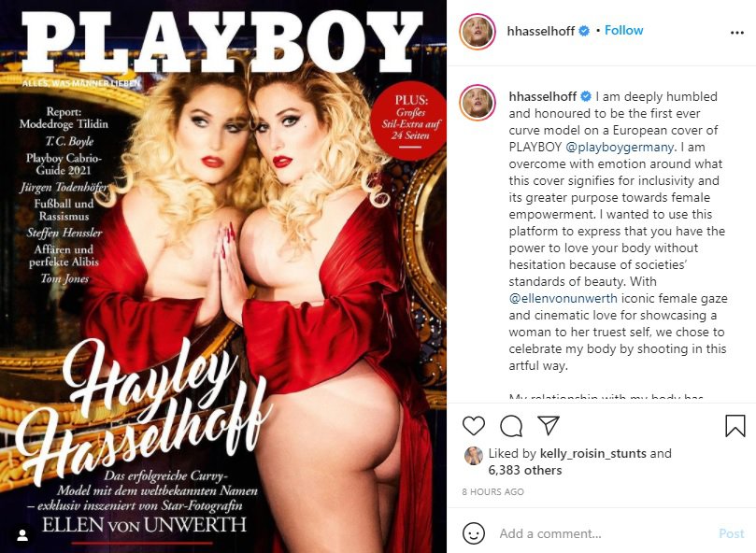
Task: Click the liker's small avatar thumbnail
Action: point(474,456)
